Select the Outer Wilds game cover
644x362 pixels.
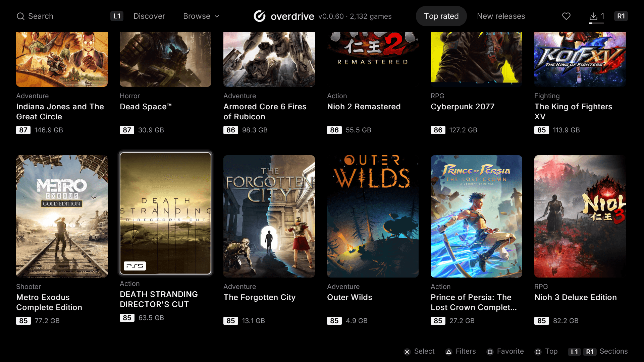373,216
